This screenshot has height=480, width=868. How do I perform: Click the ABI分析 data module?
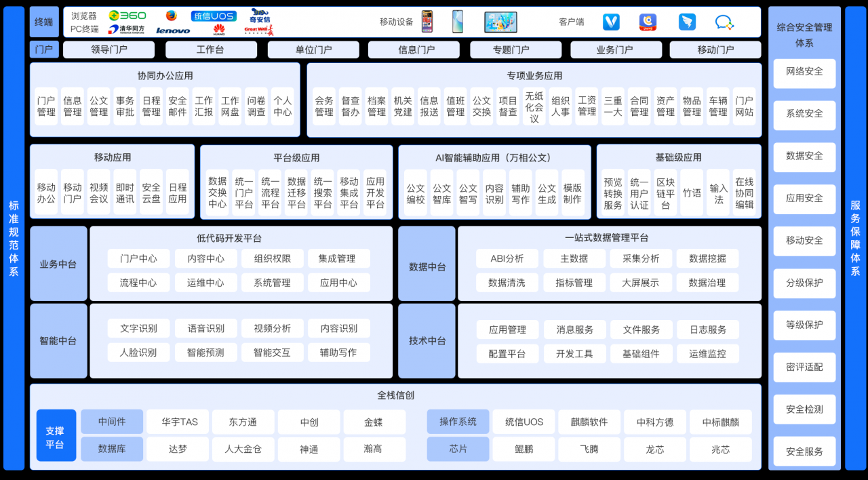pos(507,258)
